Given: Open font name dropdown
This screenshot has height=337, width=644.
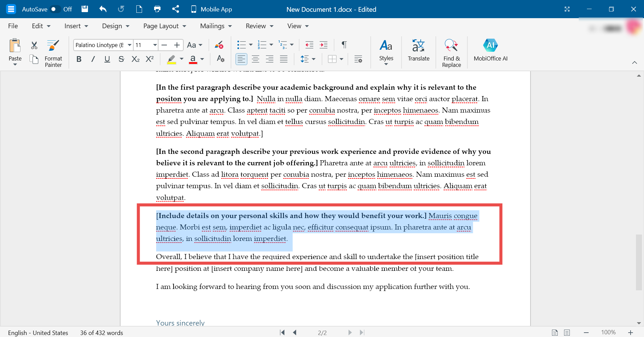Looking at the screenshot, I should [x=129, y=45].
